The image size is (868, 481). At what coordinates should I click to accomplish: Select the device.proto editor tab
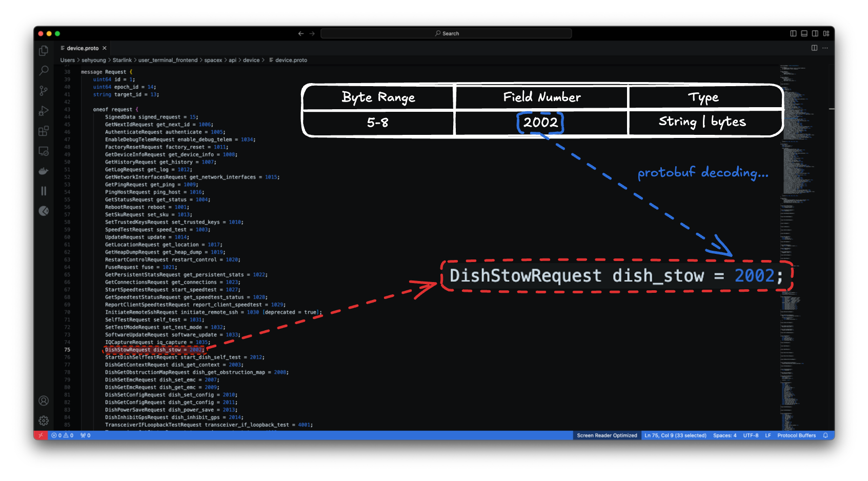click(83, 48)
